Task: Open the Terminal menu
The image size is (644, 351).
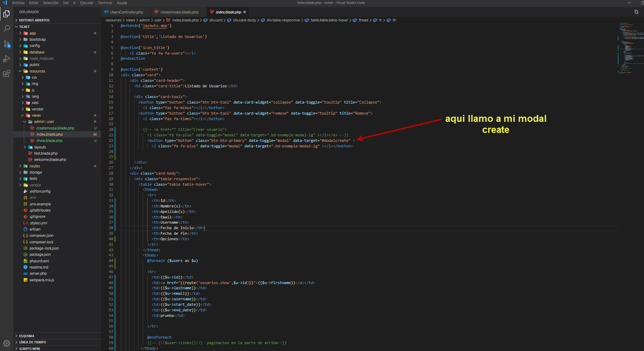Action: (x=105, y=3)
